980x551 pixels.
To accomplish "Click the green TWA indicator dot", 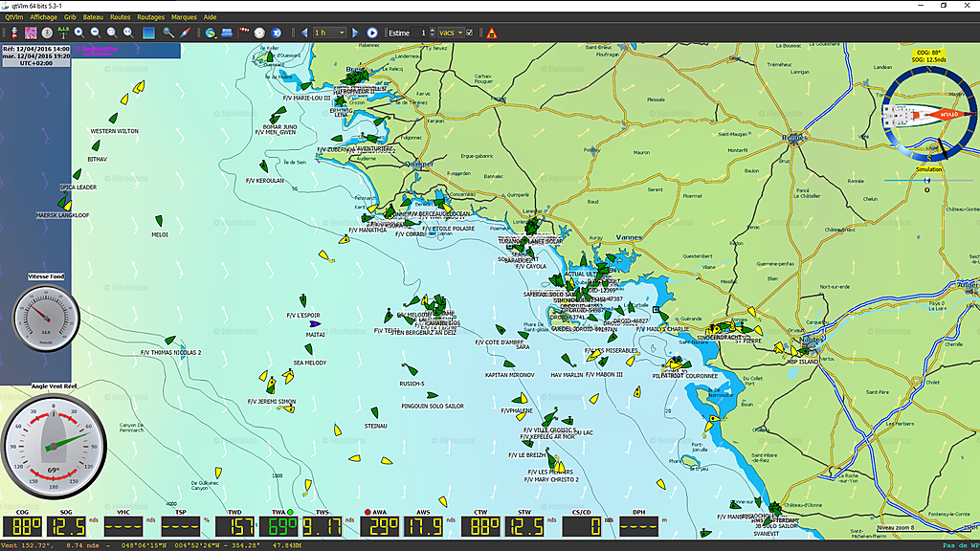I will (290, 513).
